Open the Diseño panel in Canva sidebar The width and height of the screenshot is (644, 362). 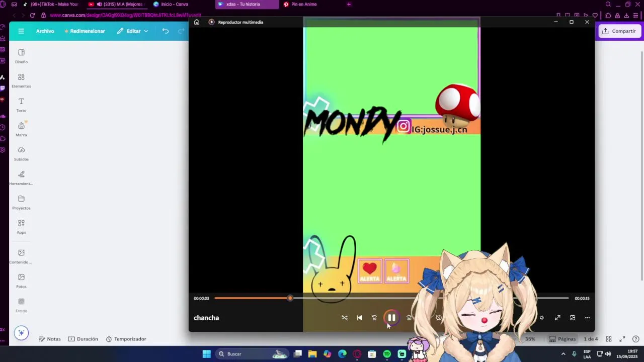coord(21,56)
